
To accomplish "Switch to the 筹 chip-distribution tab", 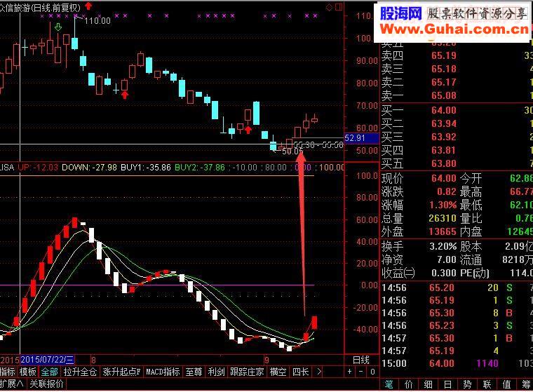I will [x=526, y=384].
